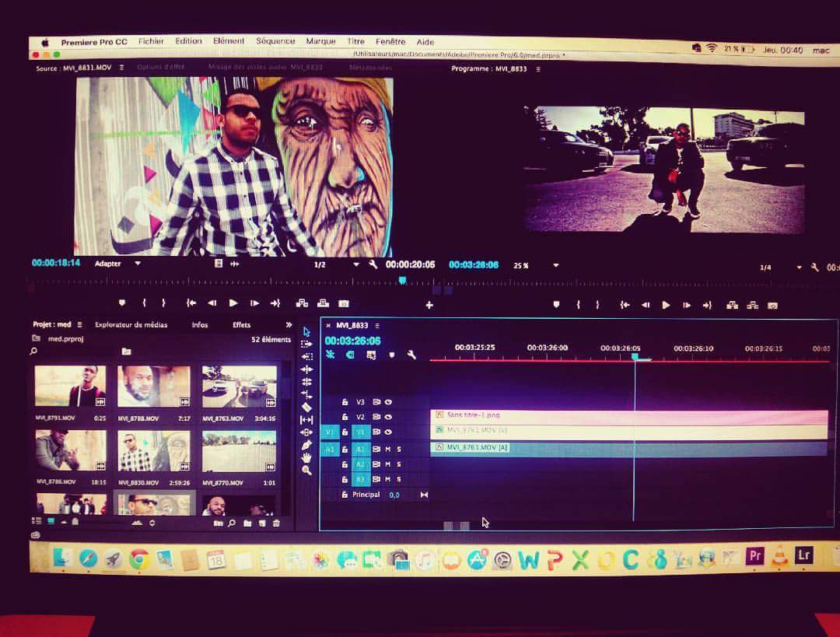The width and height of the screenshot is (840, 637).
Task: Open MVI_8833 timeline panel menu
Action: (377, 326)
